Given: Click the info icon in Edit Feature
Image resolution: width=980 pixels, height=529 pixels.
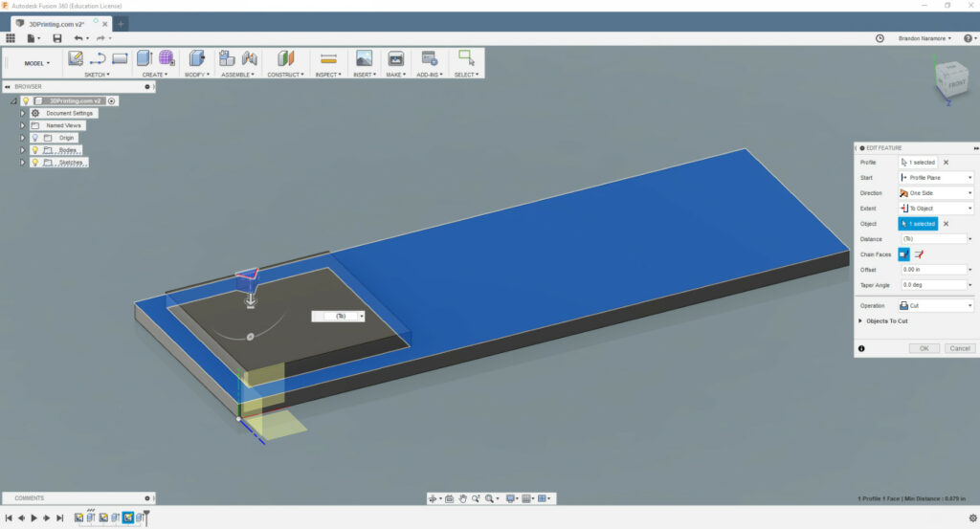Looking at the screenshot, I should click(861, 348).
